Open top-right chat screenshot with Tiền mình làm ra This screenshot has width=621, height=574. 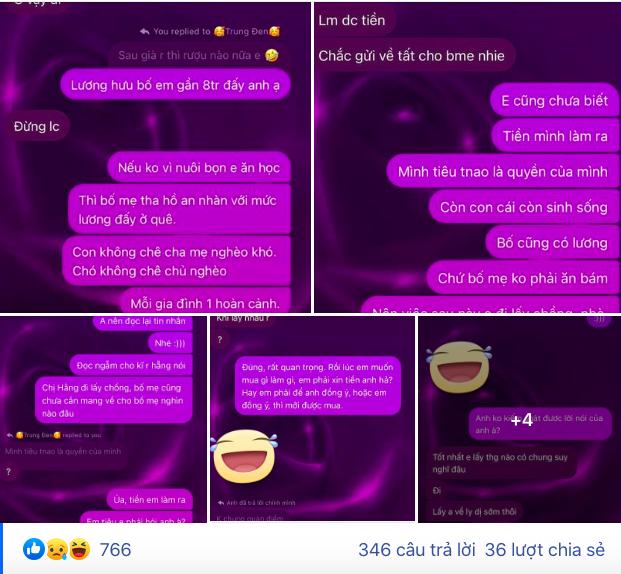coord(467,157)
